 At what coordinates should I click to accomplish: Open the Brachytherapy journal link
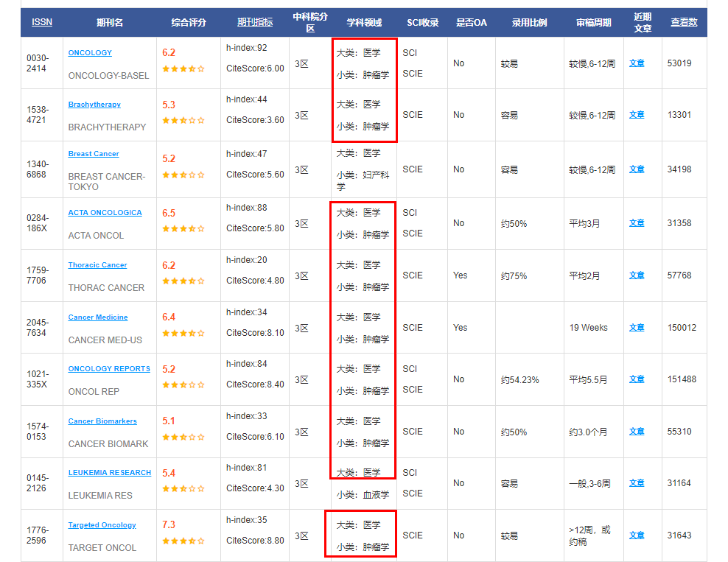click(94, 105)
